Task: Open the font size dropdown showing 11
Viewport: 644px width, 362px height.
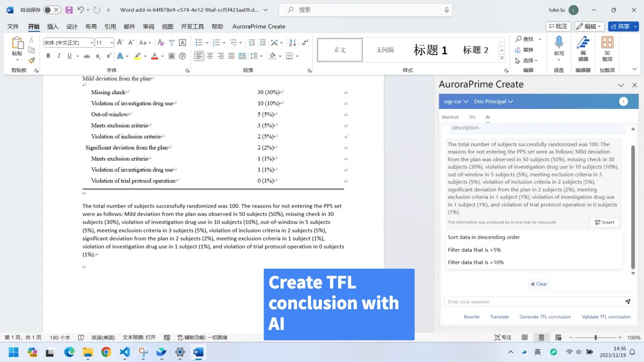Action: tap(111, 43)
